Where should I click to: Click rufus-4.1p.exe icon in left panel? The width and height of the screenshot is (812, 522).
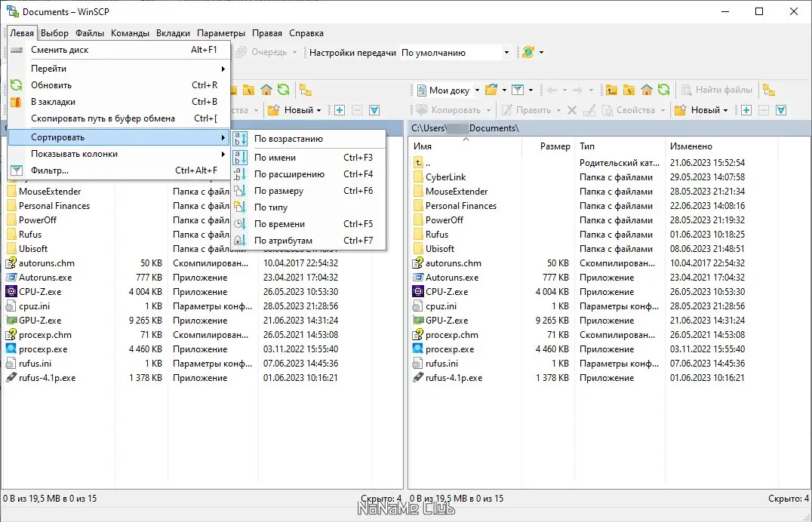tap(11, 377)
